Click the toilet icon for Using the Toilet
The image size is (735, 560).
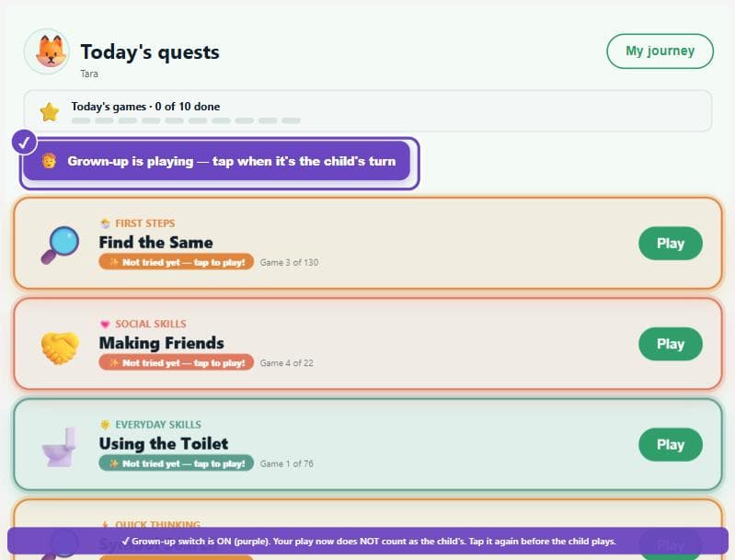(60, 447)
